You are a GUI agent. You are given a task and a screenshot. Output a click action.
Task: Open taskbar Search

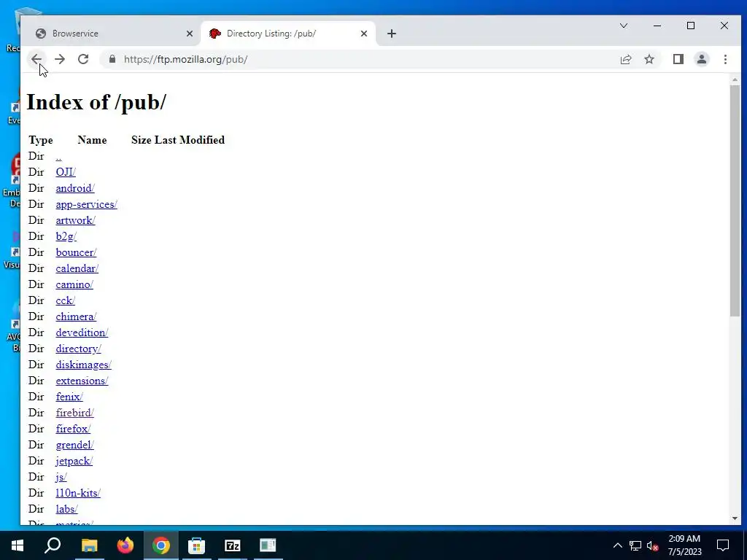point(53,545)
